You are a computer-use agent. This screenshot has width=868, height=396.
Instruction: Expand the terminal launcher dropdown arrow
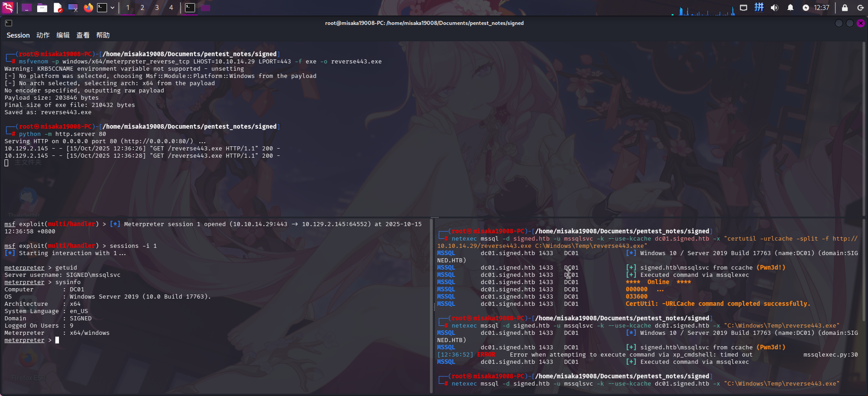pos(112,8)
